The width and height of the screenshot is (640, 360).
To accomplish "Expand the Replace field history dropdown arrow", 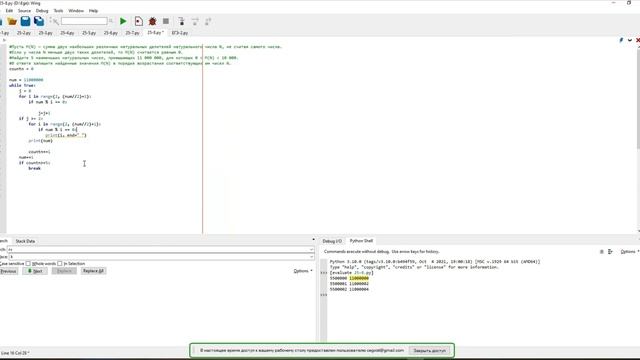I will (x=311, y=257).
